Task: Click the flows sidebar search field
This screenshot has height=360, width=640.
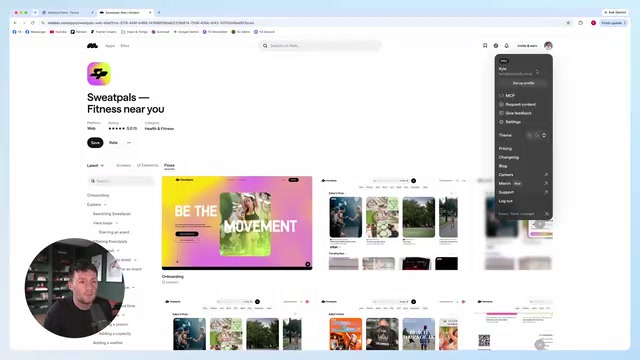Action: [121, 181]
